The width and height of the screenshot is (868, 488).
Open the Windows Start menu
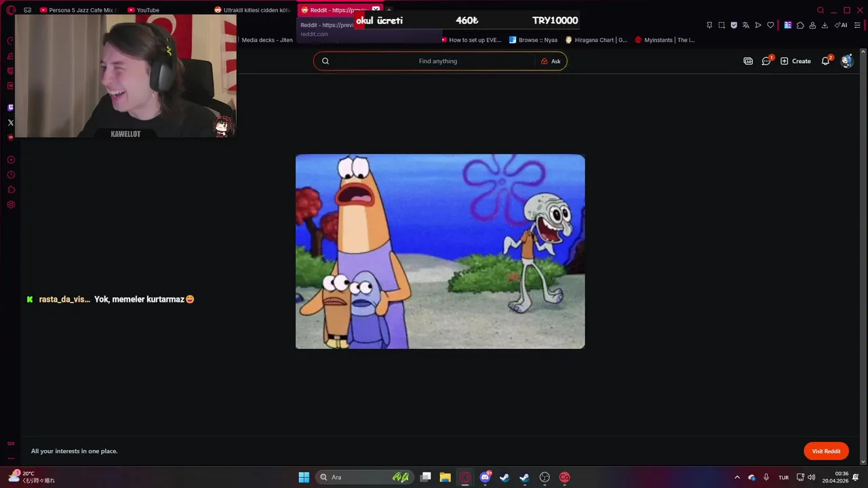pos(304,477)
